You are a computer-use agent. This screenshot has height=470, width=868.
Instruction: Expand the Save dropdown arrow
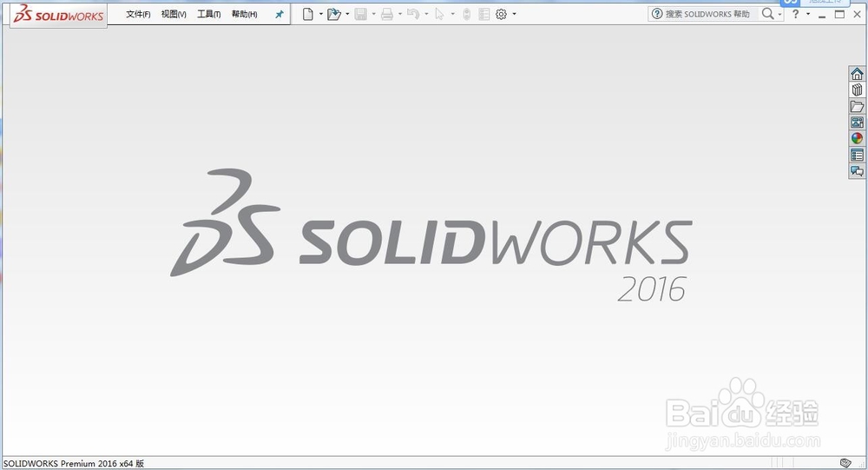(x=373, y=15)
